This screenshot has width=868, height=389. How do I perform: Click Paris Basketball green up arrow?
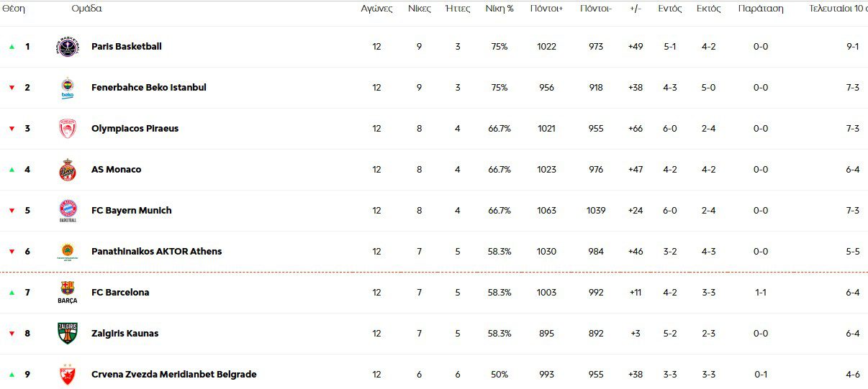tap(12, 47)
